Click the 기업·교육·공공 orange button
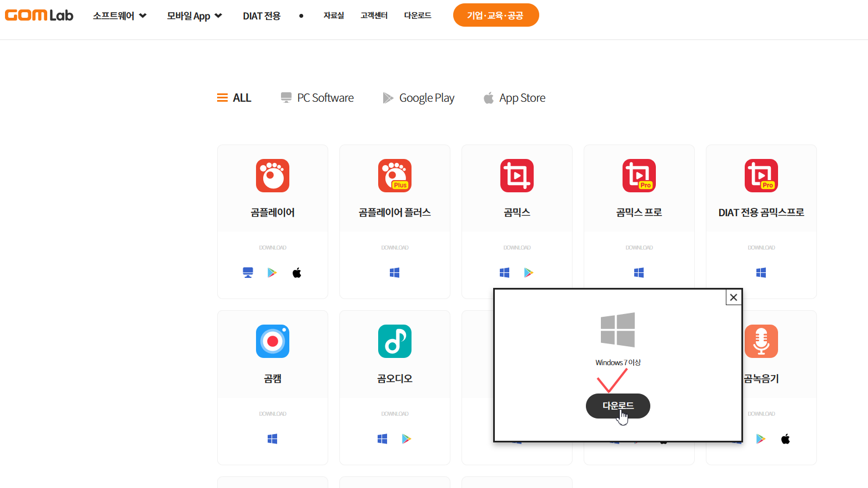 [x=496, y=15]
